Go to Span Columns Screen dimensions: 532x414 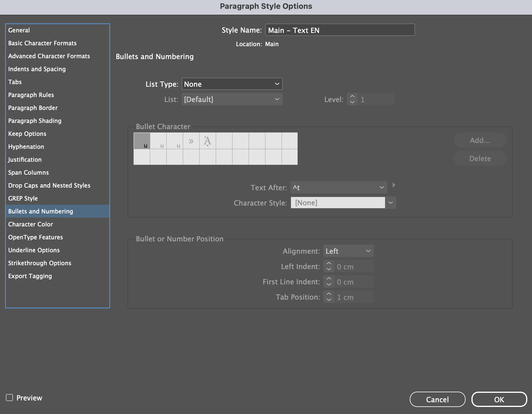pyautogui.click(x=58, y=172)
